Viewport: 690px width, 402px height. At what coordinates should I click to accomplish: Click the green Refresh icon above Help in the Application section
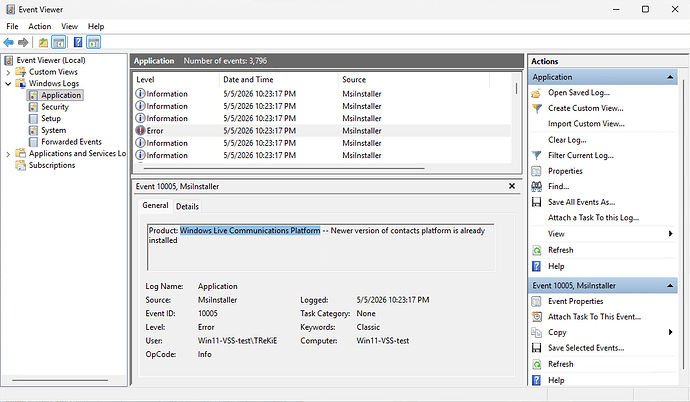(536, 250)
